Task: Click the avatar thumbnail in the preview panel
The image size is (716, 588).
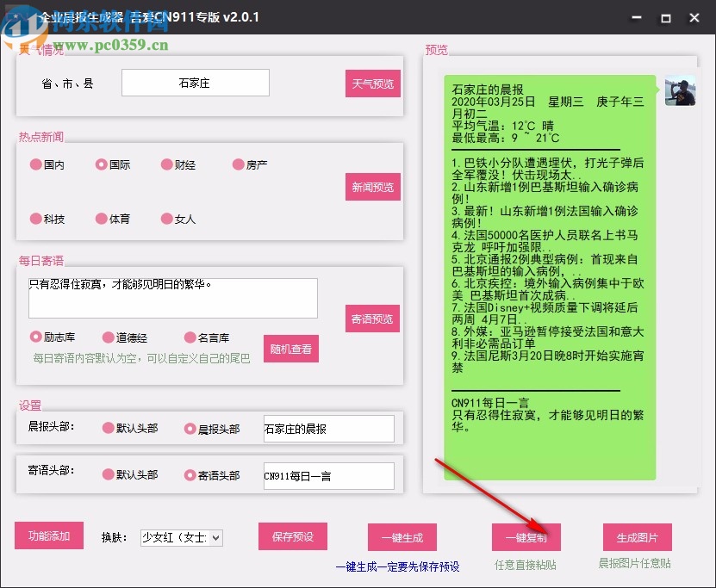Action: coord(680,90)
